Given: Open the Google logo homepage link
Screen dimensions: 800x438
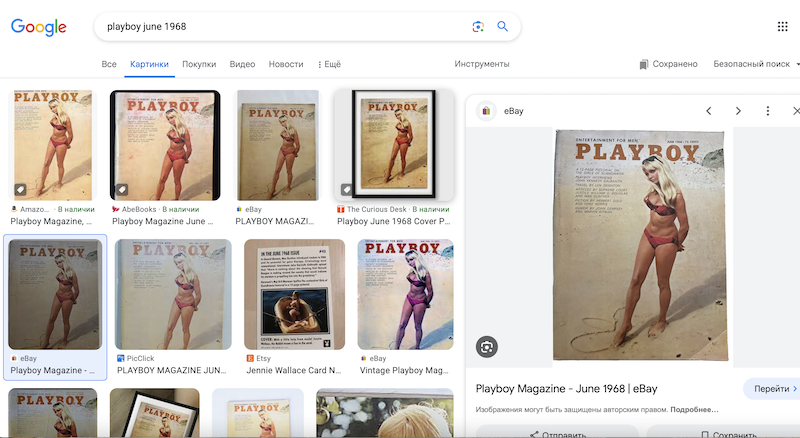Looking at the screenshot, I should (x=39, y=27).
